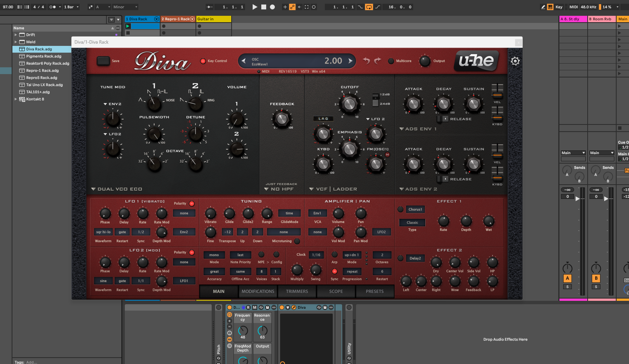Toggle LFO 1 Polarity LED

[x=192, y=203]
